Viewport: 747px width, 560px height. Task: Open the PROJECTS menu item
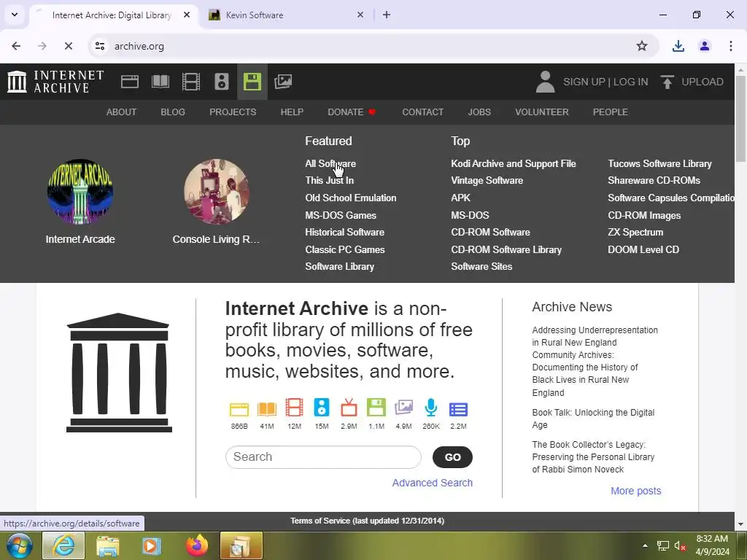point(233,112)
